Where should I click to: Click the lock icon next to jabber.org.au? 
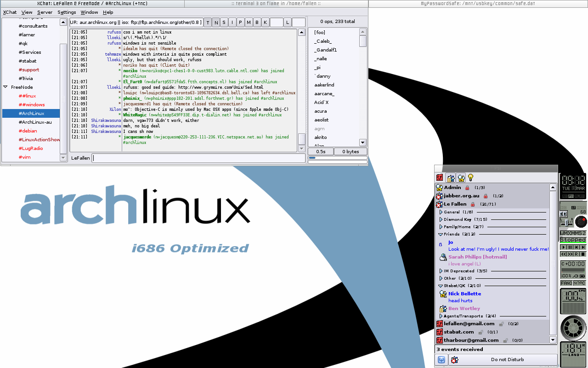point(486,196)
